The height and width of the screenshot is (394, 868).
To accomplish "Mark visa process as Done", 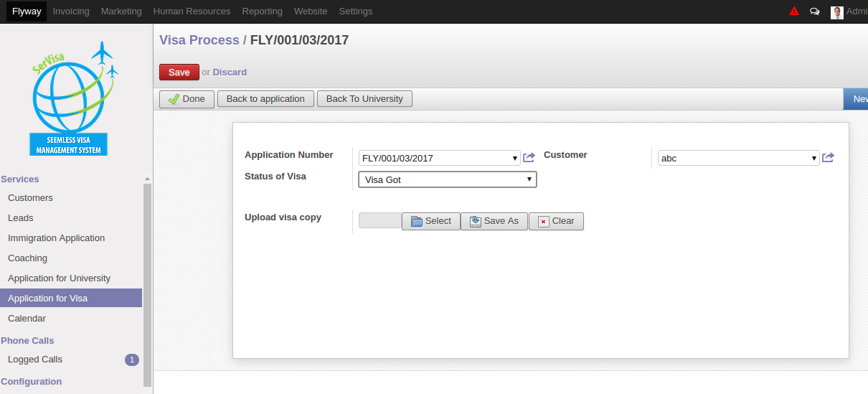I will (x=187, y=99).
